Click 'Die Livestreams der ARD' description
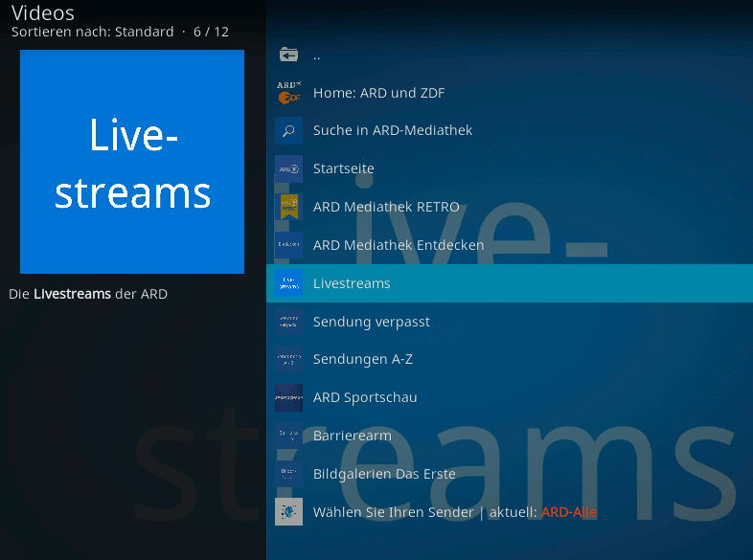753x560 pixels. (88, 294)
